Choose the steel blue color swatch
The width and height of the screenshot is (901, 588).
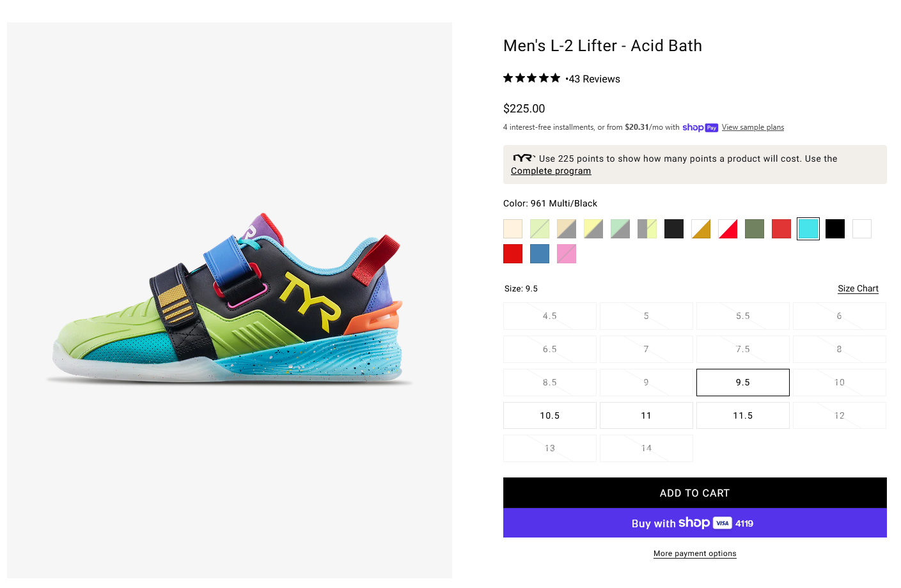pos(540,254)
